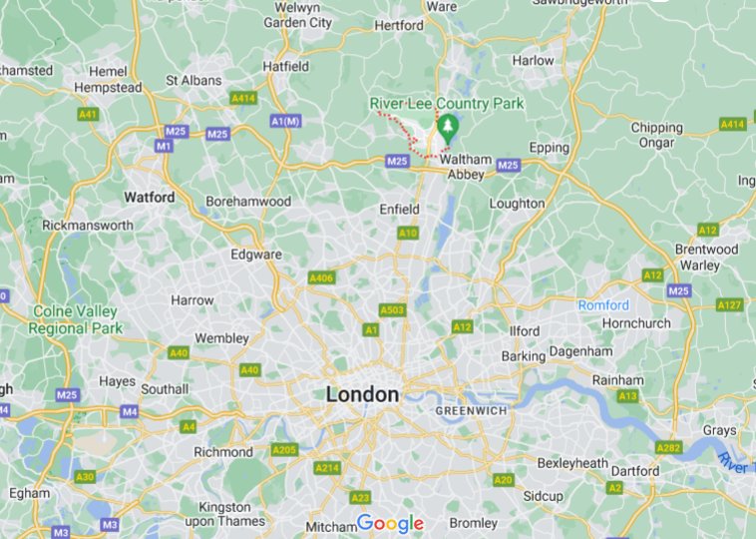Click the A282 road shield near Dartford

(x=669, y=448)
